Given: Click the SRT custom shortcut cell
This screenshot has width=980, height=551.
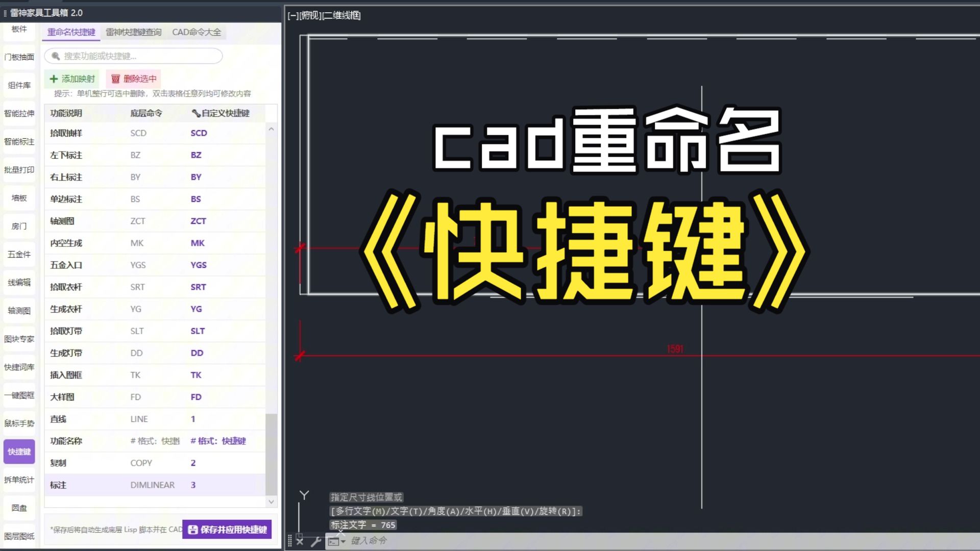Looking at the screenshot, I should (x=199, y=287).
